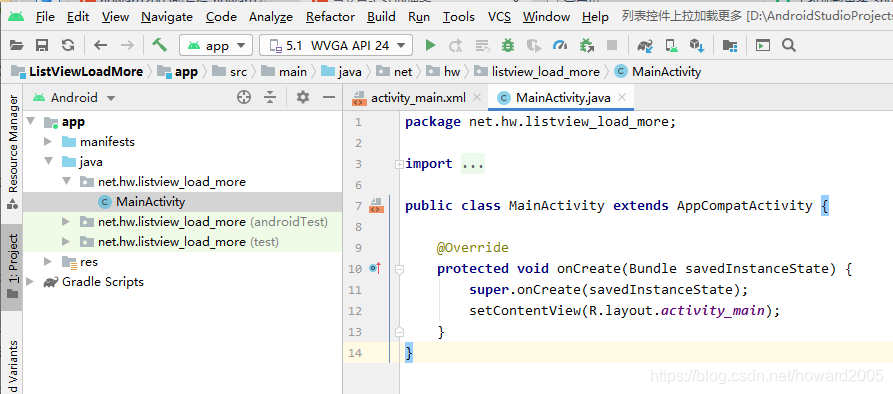Open the Window menu
This screenshot has width=893, height=394.
pos(546,17)
